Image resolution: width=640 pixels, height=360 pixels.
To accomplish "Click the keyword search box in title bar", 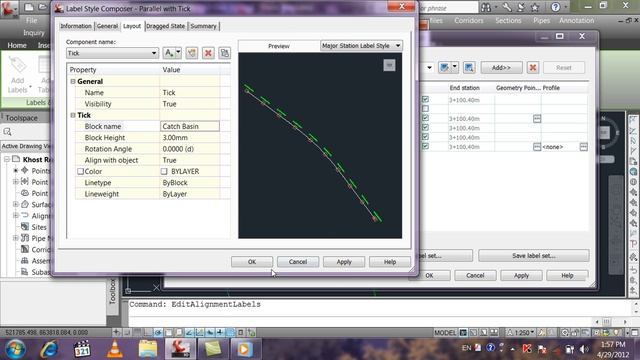I will [448, 8].
